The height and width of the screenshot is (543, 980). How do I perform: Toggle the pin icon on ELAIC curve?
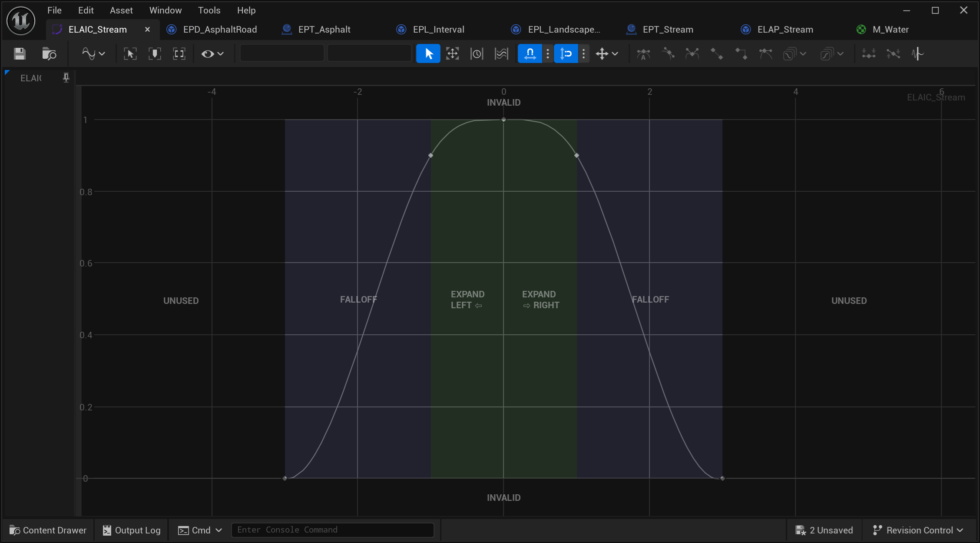tap(66, 78)
